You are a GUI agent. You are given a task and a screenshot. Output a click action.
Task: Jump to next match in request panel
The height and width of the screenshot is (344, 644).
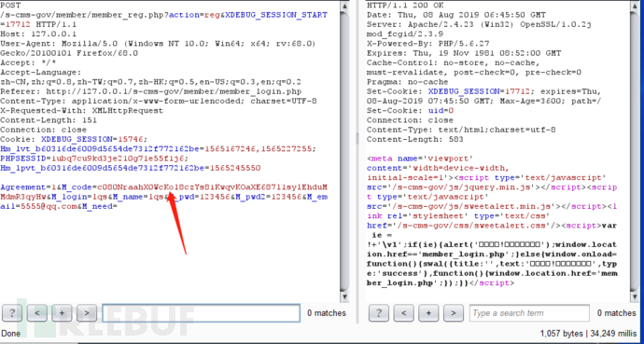coord(87,313)
